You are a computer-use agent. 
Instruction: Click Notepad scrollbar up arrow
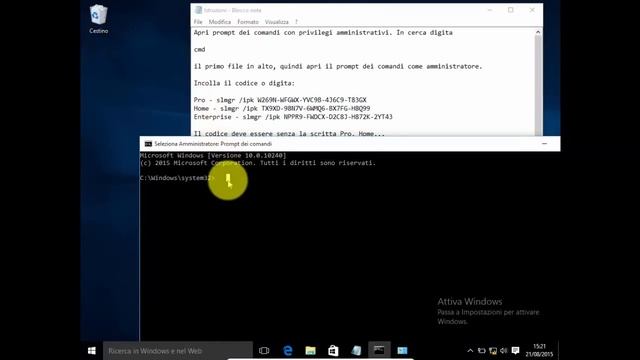click(538, 32)
